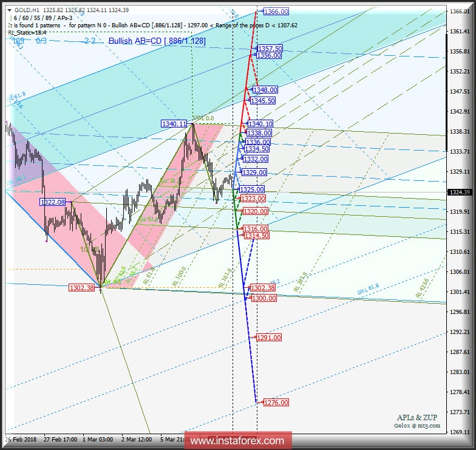
Task: Click the 1269.11 price scale value
Action: (460, 432)
